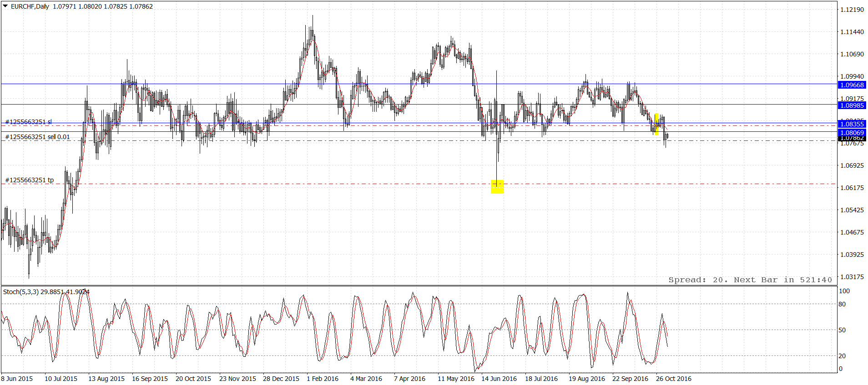Click the Stochastic scale value 80
This screenshot has width=868, height=385.
click(843, 304)
